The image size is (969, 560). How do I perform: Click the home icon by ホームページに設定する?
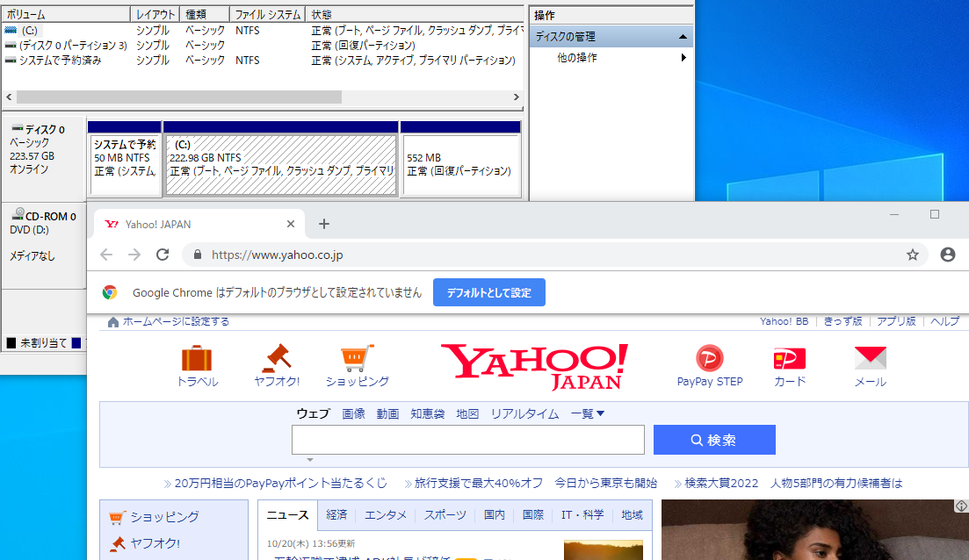(113, 321)
